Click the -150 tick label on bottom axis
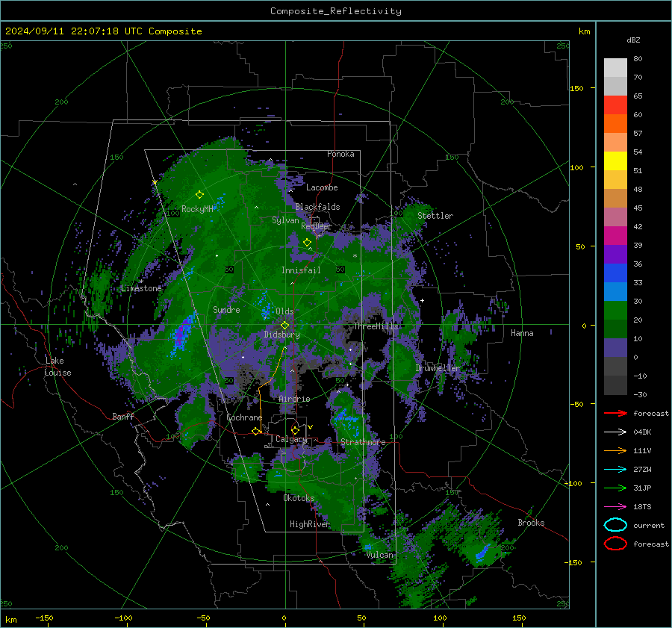Viewport: 672px width, 628px height. pos(44,618)
